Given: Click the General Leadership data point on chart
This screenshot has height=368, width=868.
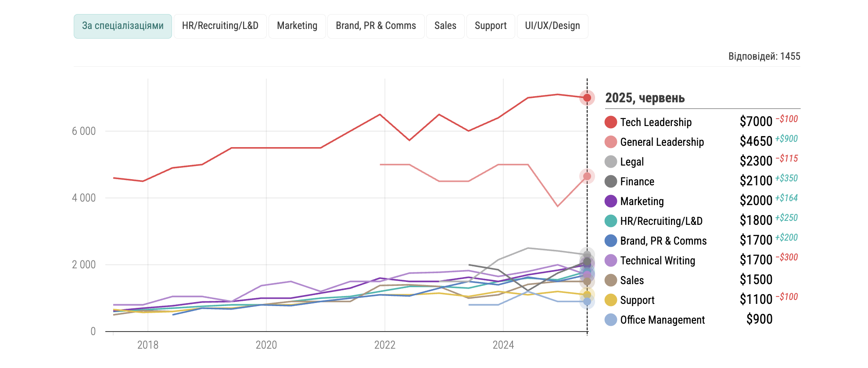Looking at the screenshot, I should pos(587,176).
